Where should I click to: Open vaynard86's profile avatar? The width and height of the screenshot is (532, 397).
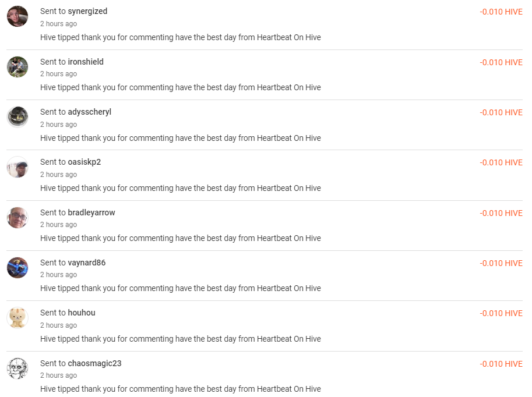point(17,268)
